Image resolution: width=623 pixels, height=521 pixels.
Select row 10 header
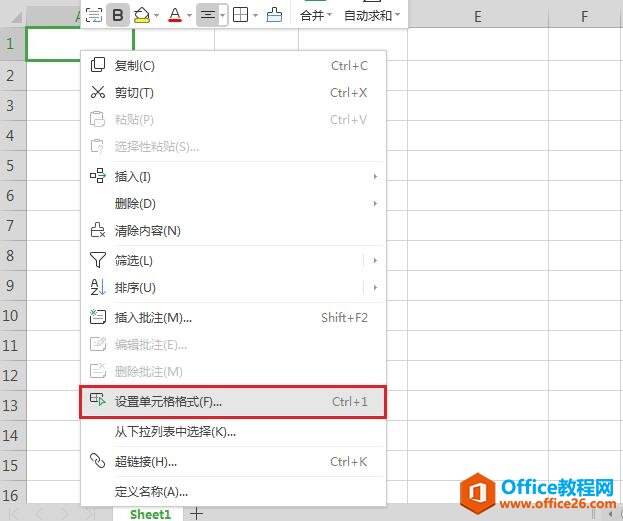point(12,316)
